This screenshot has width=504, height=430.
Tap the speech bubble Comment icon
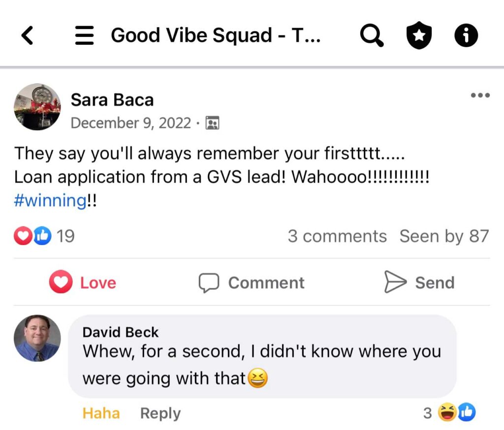pos(209,283)
